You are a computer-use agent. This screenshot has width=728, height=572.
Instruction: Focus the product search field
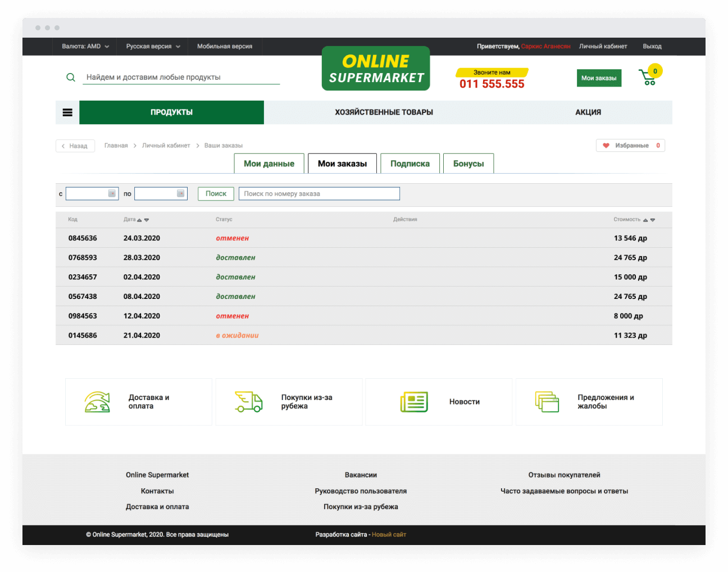[181, 78]
